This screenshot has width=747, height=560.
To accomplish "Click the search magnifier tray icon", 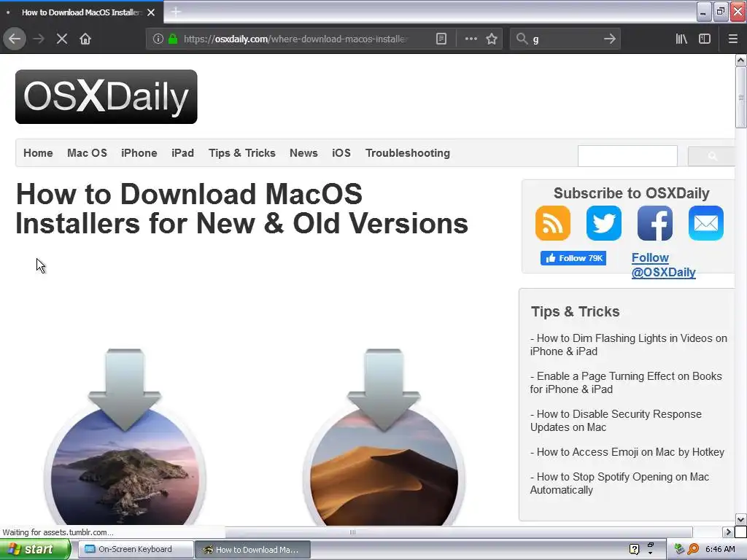I will (693, 550).
